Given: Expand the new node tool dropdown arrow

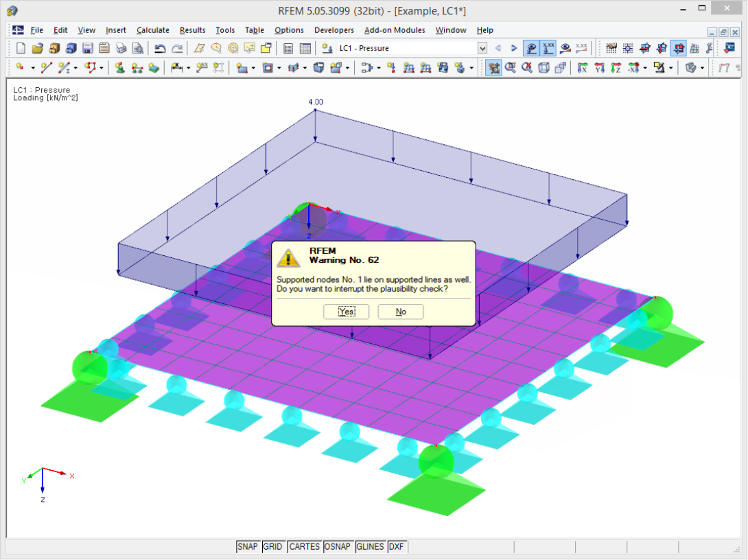Looking at the screenshot, I should [32, 68].
